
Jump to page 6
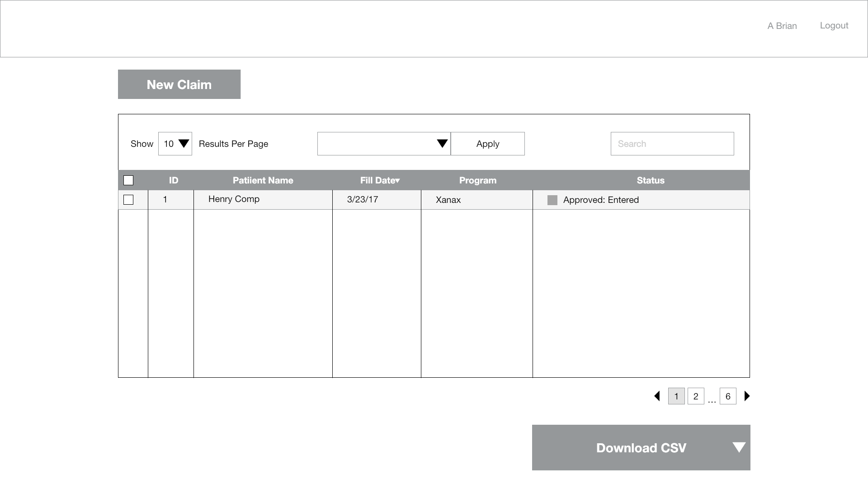(727, 396)
